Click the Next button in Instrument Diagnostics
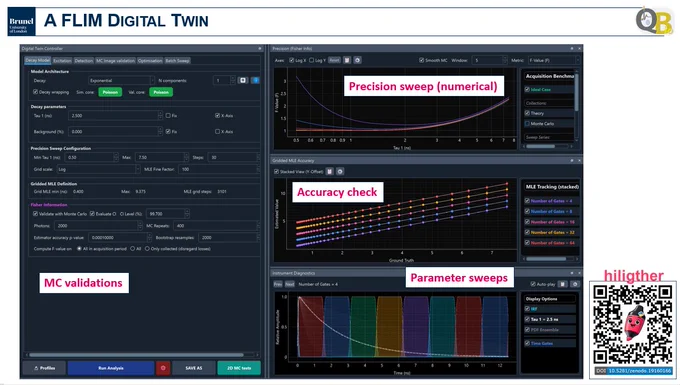Image resolution: width=680 pixels, height=385 pixels. tap(290, 284)
